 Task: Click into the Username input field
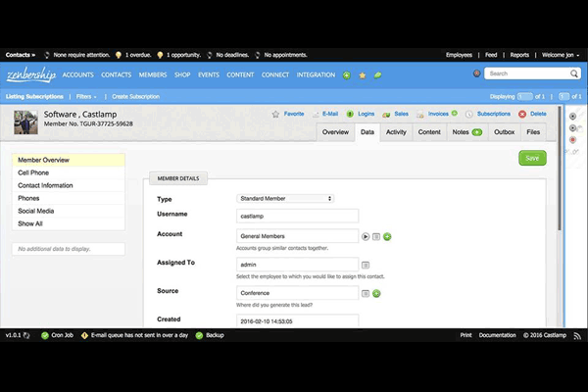click(297, 215)
